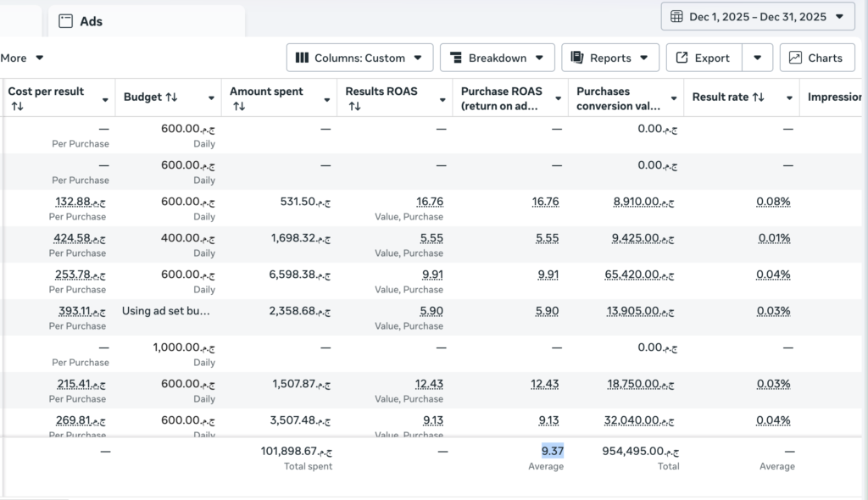Open Columns: Custom dropdown
This screenshot has height=500, width=868.
(x=359, y=58)
